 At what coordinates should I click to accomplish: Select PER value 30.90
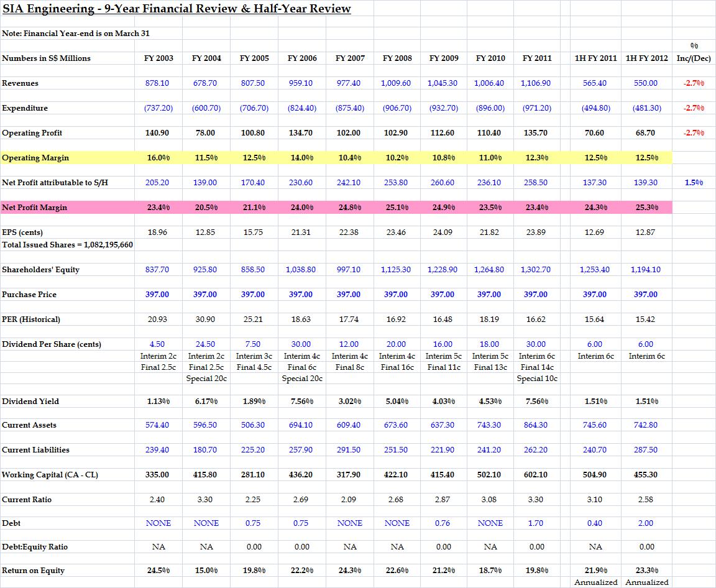click(205, 319)
